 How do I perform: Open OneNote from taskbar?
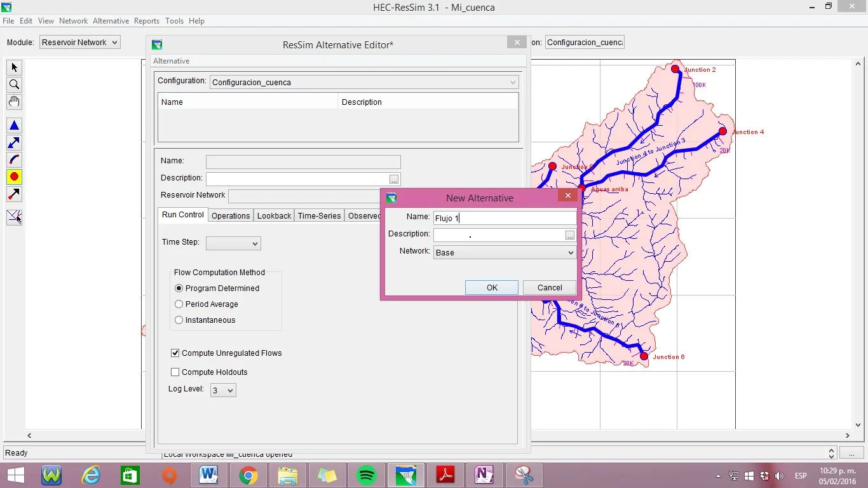pyautogui.click(x=484, y=475)
